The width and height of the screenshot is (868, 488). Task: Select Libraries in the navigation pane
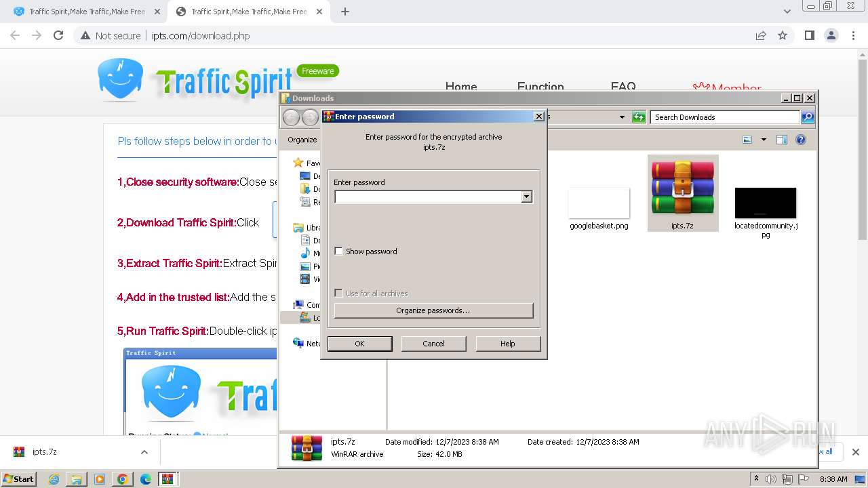[298, 228]
